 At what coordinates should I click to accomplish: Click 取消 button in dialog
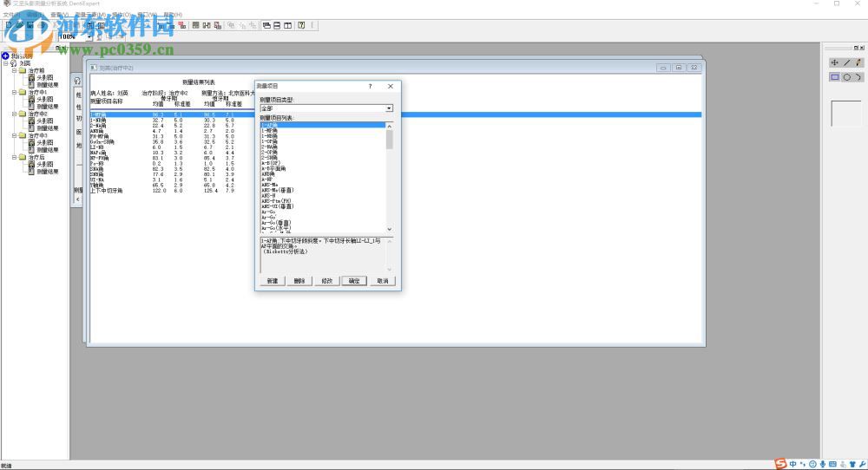[383, 281]
